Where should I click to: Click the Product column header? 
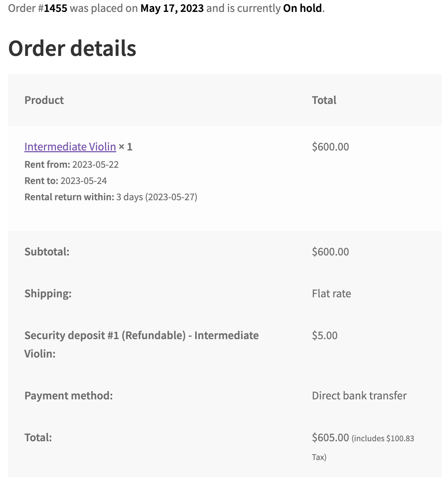(x=44, y=100)
